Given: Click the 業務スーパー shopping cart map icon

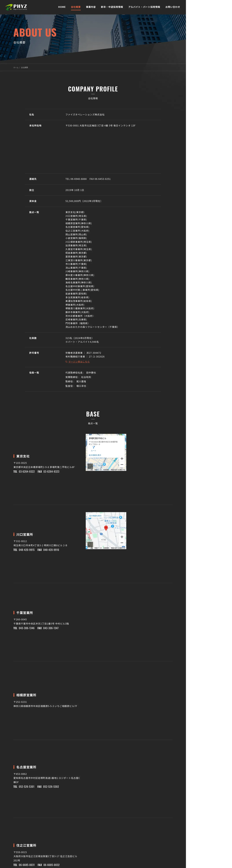Looking at the screenshot, I should [x=113, y=526].
